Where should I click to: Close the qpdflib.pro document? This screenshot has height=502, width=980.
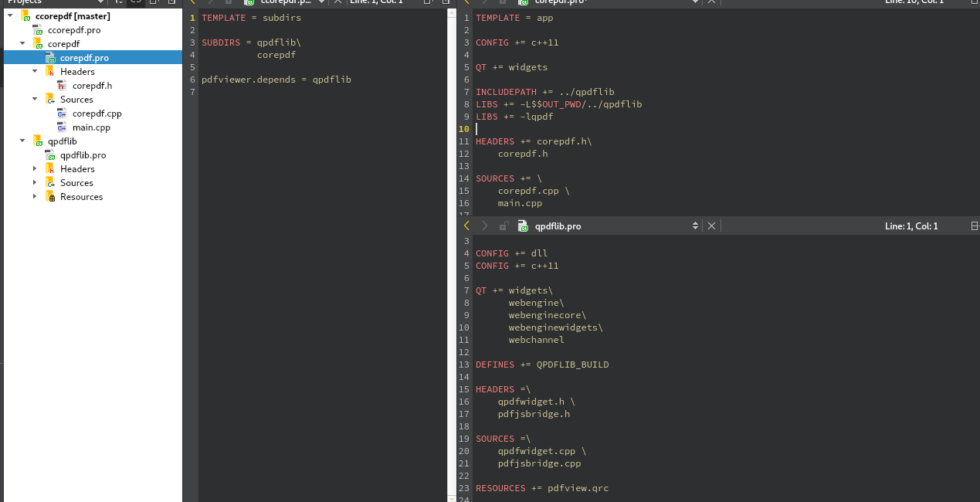point(712,226)
